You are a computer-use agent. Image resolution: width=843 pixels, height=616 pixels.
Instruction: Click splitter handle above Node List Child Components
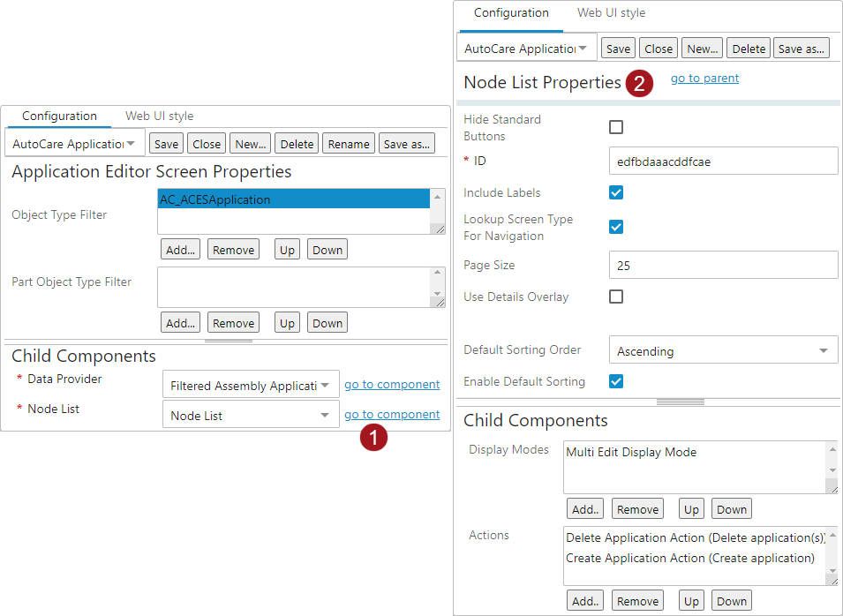[680, 402]
